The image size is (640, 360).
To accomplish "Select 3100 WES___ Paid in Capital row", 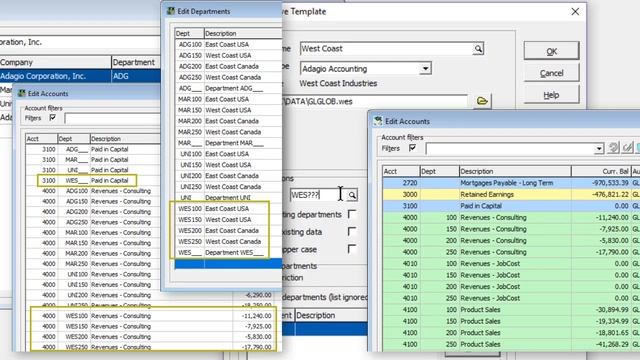I will pyautogui.click(x=93, y=180).
